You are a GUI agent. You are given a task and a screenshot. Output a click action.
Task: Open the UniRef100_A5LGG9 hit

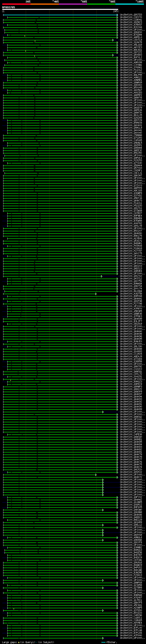point(131,45)
